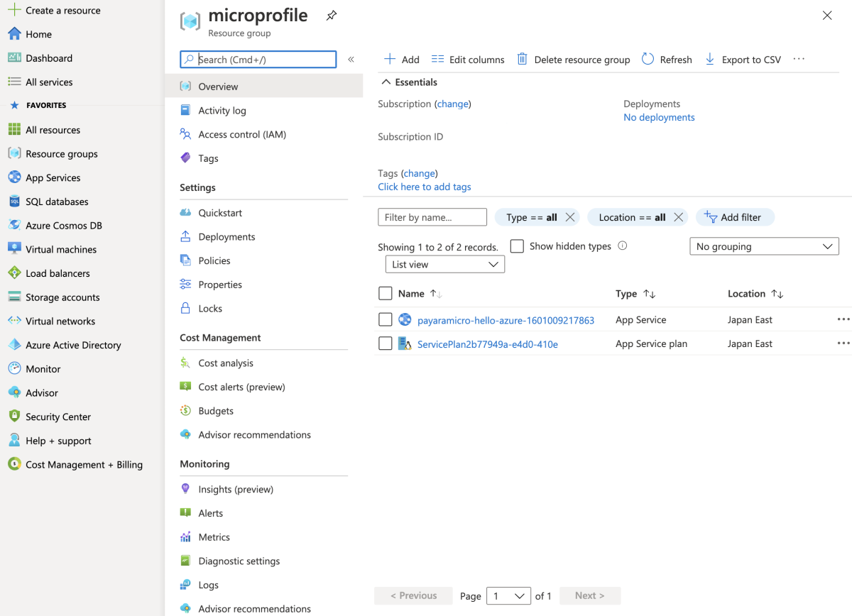The image size is (852, 616).
Task: Open the List view dropdown
Action: coord(444,264)
